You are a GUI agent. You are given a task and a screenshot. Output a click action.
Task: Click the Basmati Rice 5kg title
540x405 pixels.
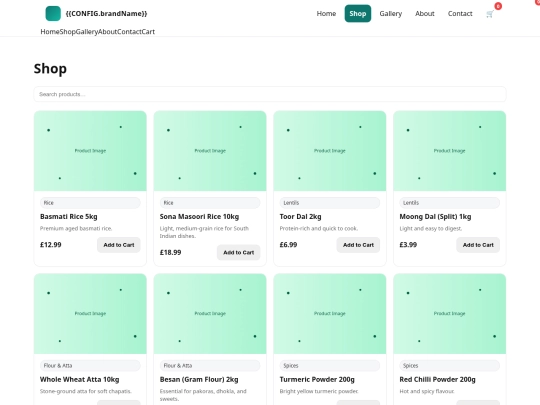[x=69, y=217]
